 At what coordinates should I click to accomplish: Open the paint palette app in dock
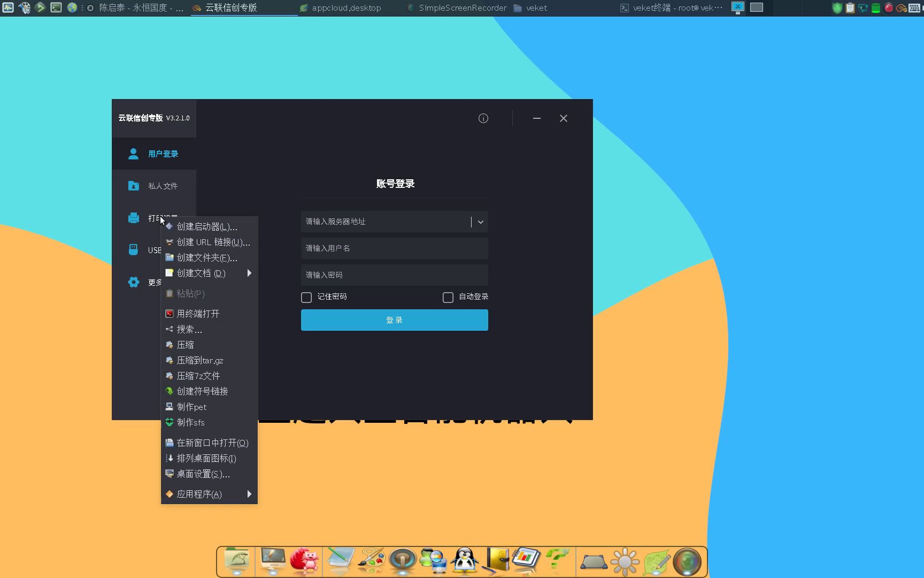click(371, 560)
